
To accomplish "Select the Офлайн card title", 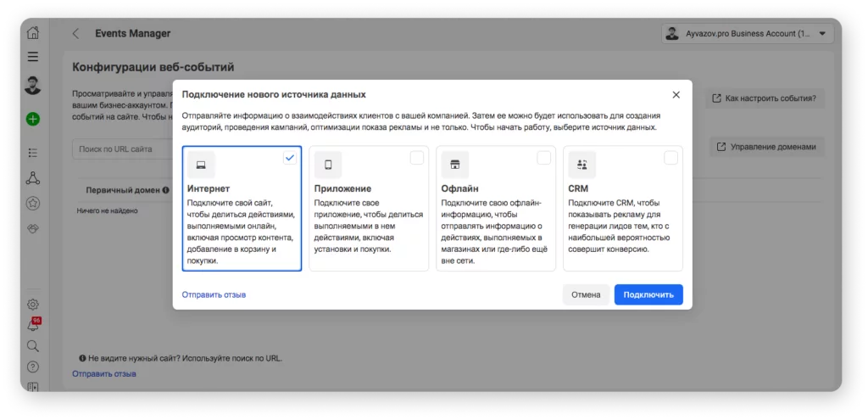I will coord(460,188).
